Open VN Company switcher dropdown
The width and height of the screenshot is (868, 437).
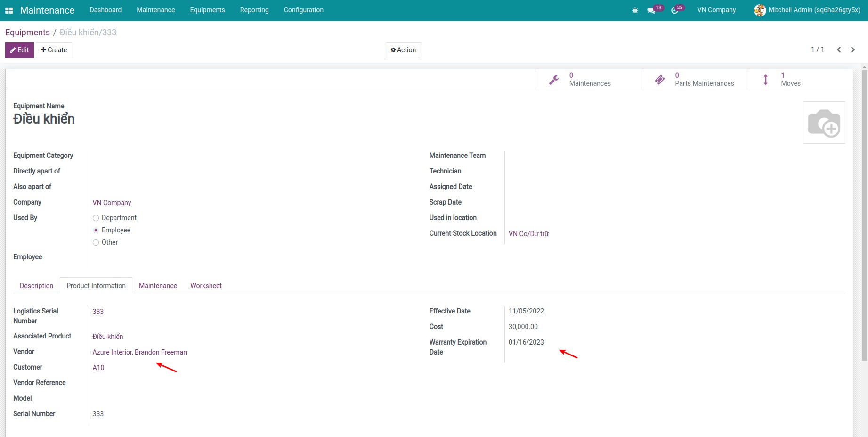click(x=716, y=10)
